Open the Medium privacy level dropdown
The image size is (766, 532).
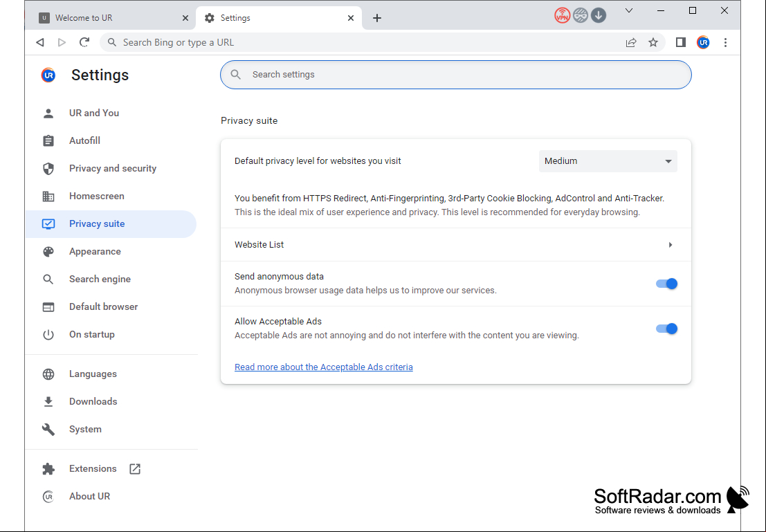pos(608,161)
